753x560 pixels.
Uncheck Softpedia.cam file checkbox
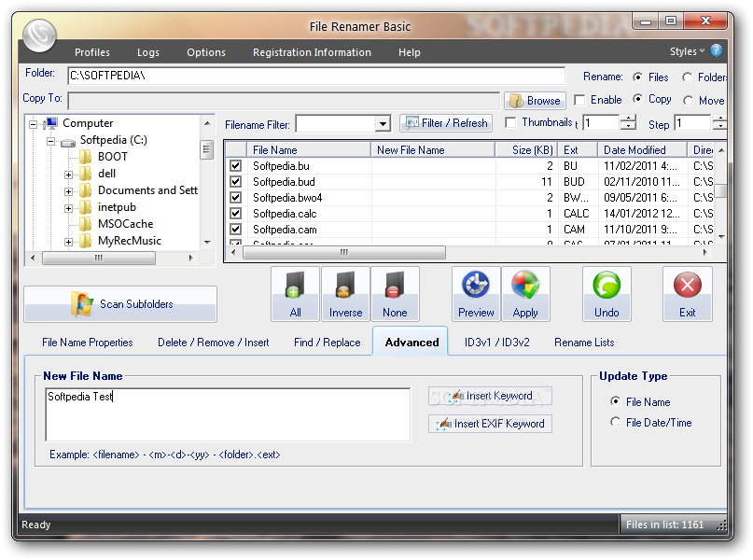[235, 229]
